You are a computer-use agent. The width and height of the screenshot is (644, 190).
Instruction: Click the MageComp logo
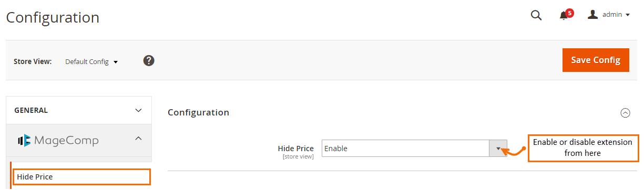coord(58,140)
